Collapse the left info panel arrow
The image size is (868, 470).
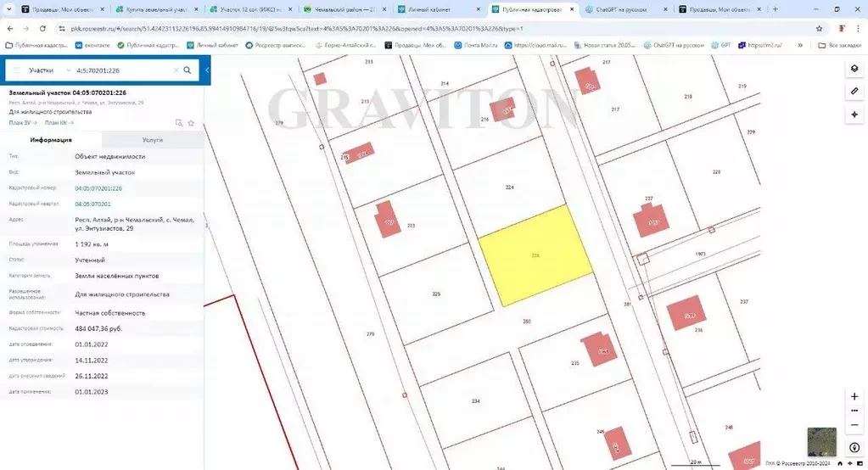207,70
